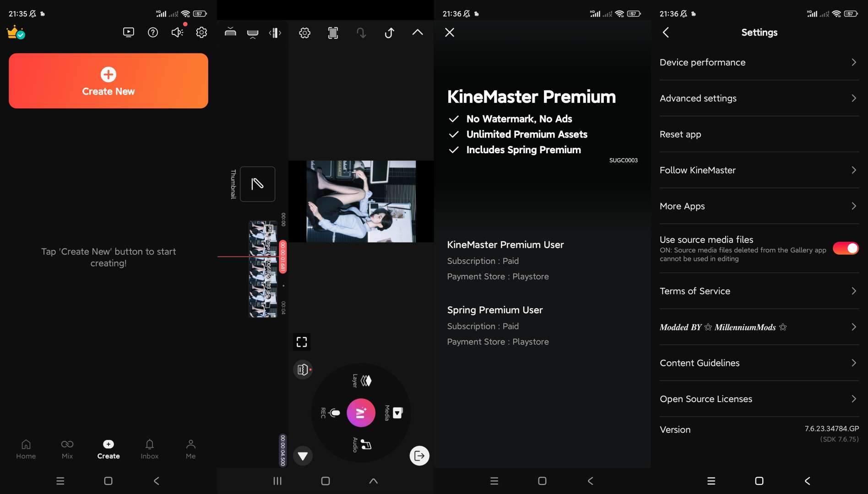Tap the redo arrow in editor
868x494 pixels.
click(x=361, y=32)
